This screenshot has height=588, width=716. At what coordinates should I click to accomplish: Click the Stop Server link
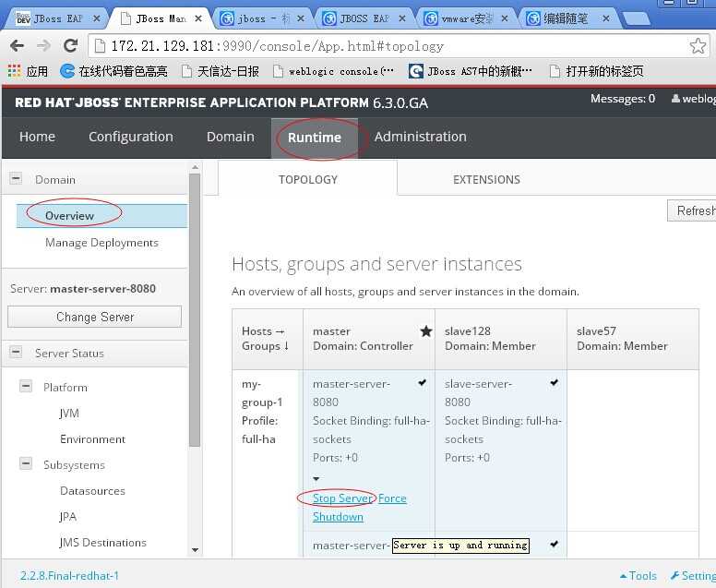click(343, 498)
